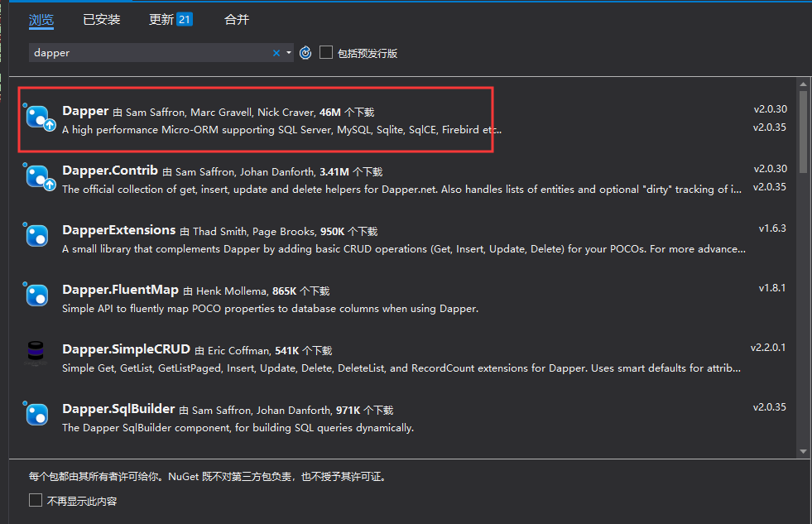Select the Dapper package title
This screenshot has width=812, height=524.
click(x=85, y=111)
